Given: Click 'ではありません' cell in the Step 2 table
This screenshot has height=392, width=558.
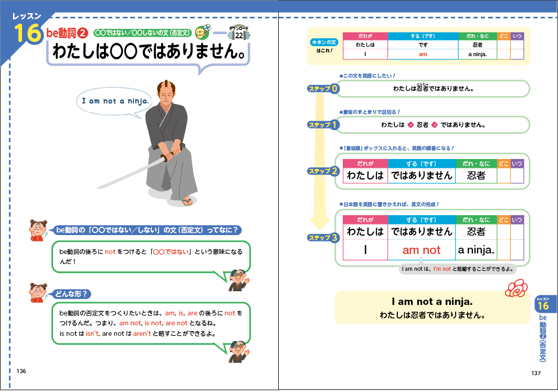Looking at the screenshot, I should (422, 176).
